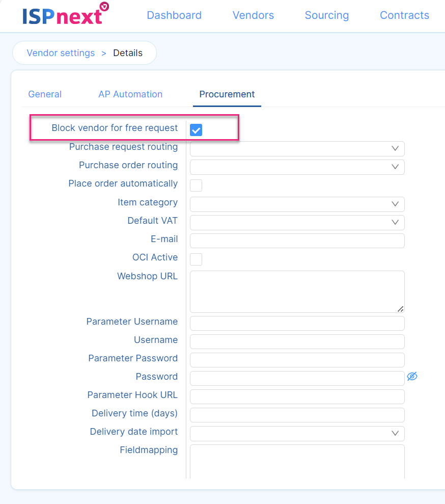Expand the Item category dropdown

pos(297,204)
